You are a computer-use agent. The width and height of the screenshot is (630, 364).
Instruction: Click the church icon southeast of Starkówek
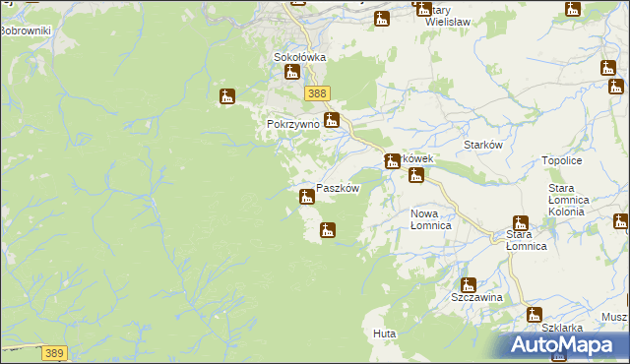[x=416, y=175]
